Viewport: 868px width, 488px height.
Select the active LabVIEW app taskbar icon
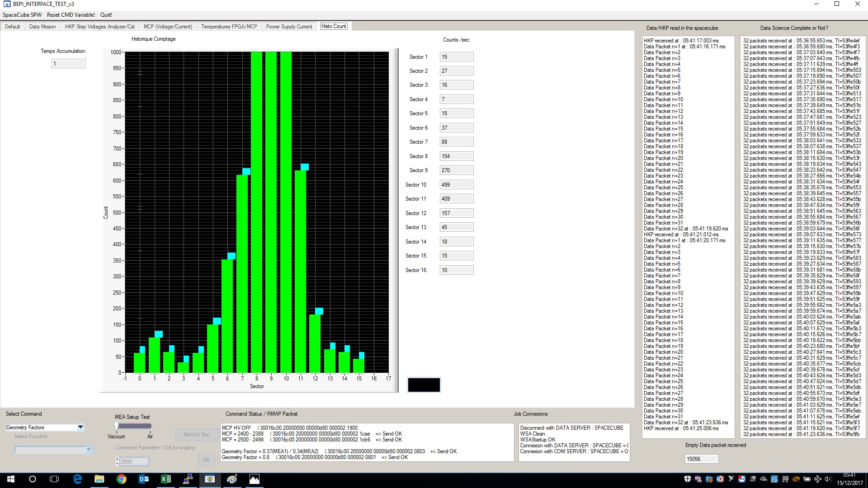[x=210, y=479]
